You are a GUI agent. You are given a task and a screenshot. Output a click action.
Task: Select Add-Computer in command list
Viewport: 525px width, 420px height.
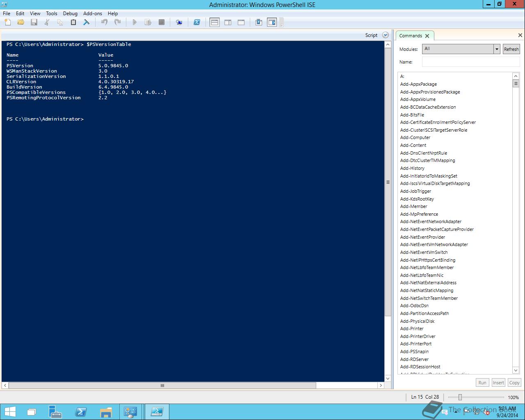(x=415, y=137)
